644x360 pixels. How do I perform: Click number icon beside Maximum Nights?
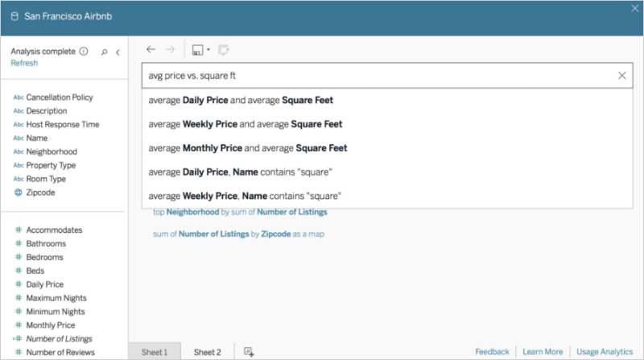point(19,297)
